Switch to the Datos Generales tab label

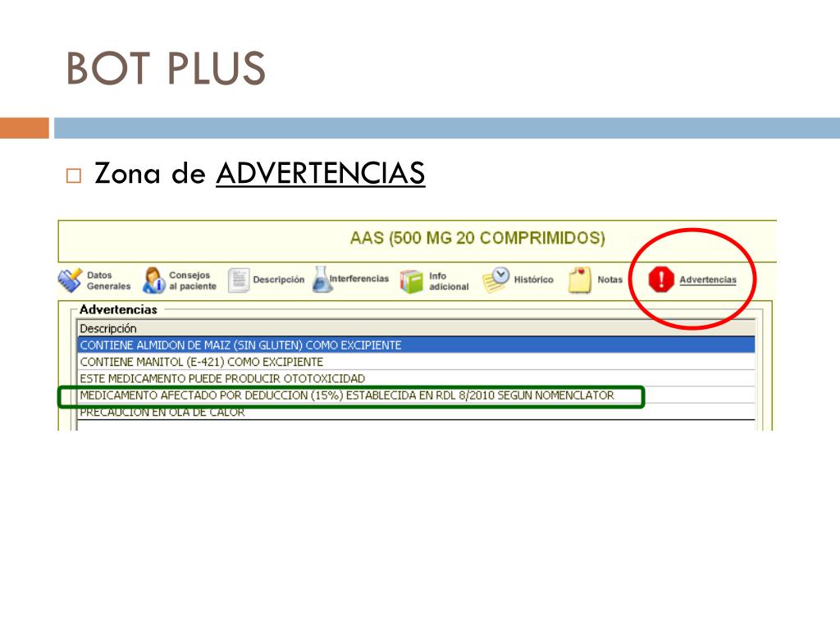108,281
